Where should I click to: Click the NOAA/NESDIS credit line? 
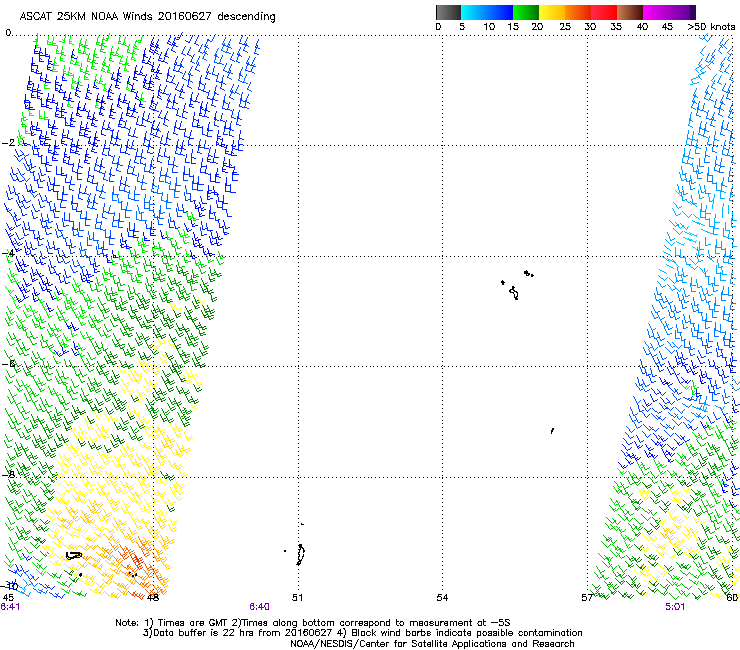tap(432, 644)
